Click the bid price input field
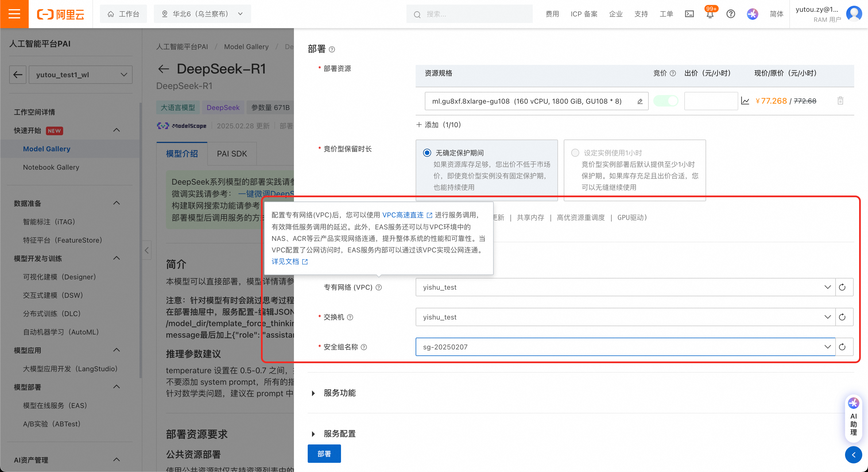Image resolution: width=868 pixels, height=472 pixels. (711, 101)
